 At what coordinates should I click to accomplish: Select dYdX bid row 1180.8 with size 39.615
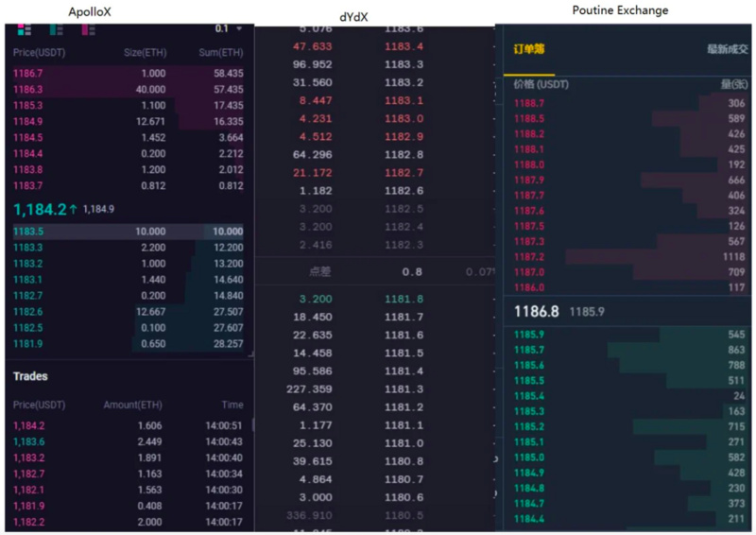[x=358, y=461]
